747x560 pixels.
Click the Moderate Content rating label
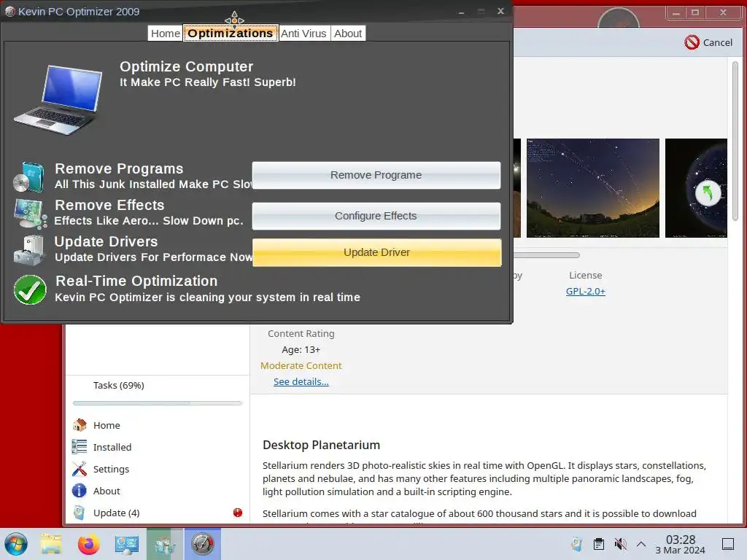(301, 366)
